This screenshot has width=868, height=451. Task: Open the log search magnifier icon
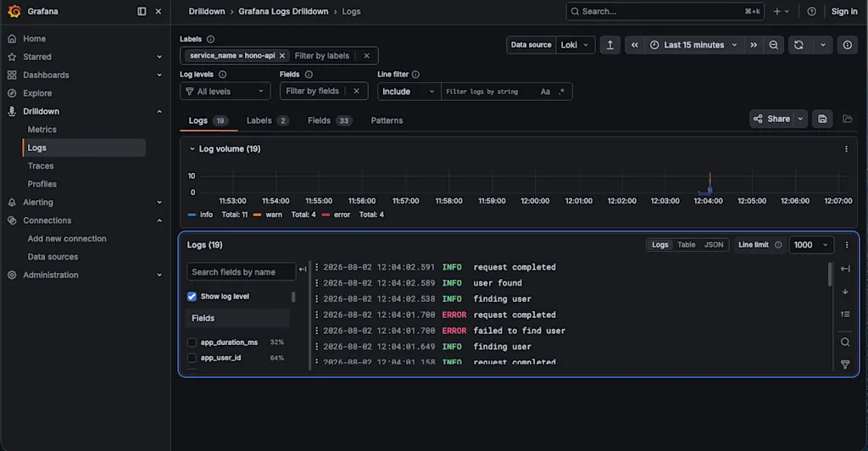[x=845, y=342]
